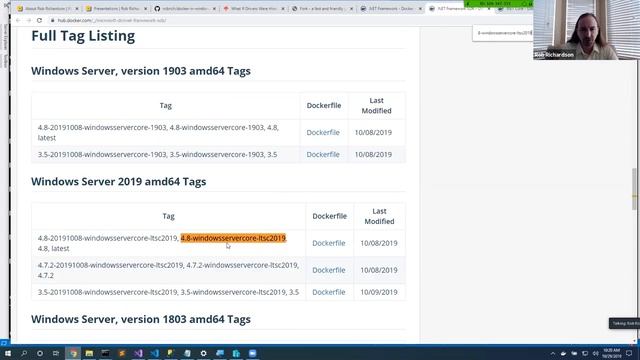This screenshot has height=360, width=640.
Task: Open Dockerfile link for 4.8-windowsservercore-1903
Action: click(323, 132)
